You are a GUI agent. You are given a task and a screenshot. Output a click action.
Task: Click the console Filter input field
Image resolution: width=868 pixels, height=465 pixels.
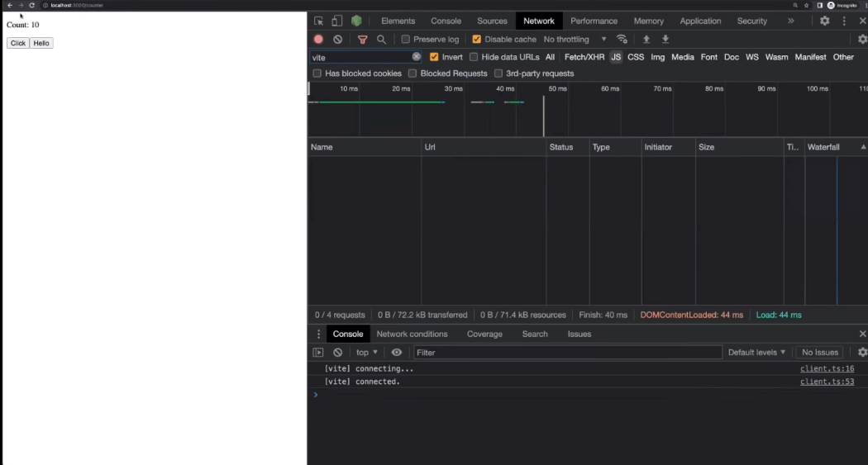567,352
